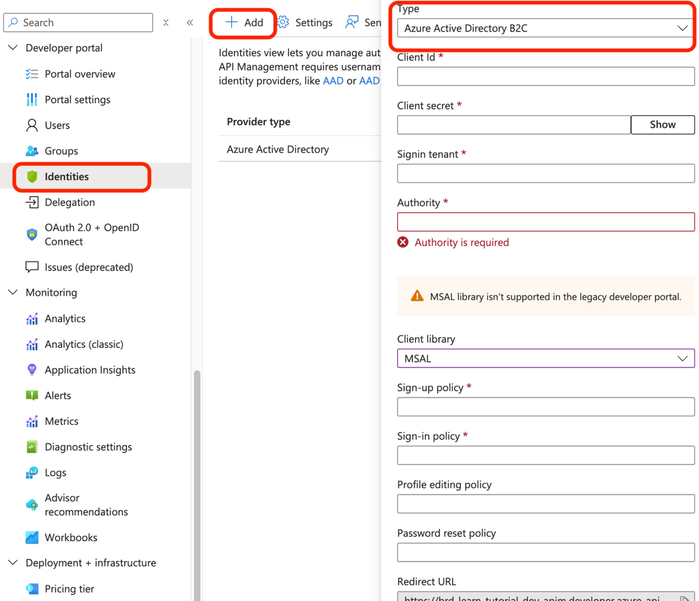This screenshot has width=699, height=601.
Task: Collapse the sidebar with double chevron
Action: tap(190, 22)
